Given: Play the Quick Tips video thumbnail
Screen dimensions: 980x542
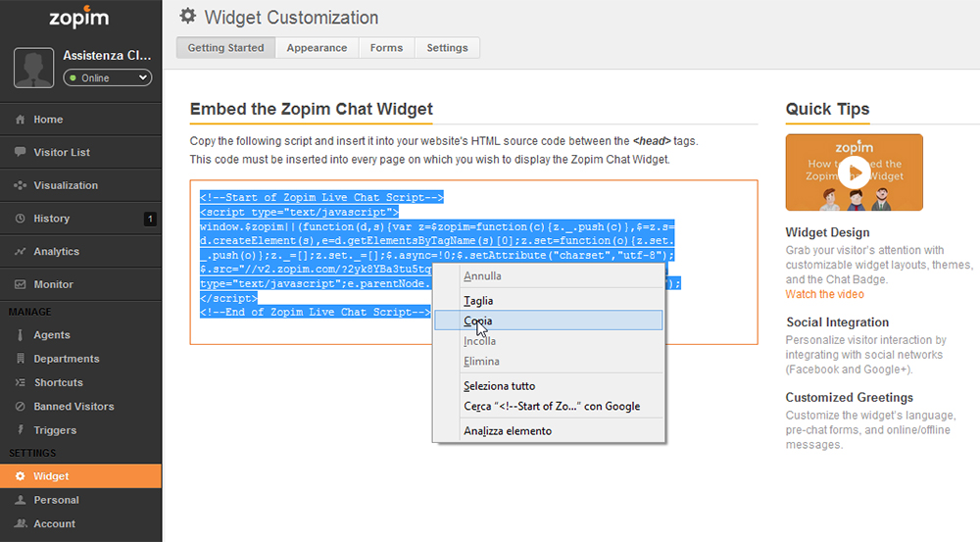Looking at the screenshot, I should click(x=854, y=172).
